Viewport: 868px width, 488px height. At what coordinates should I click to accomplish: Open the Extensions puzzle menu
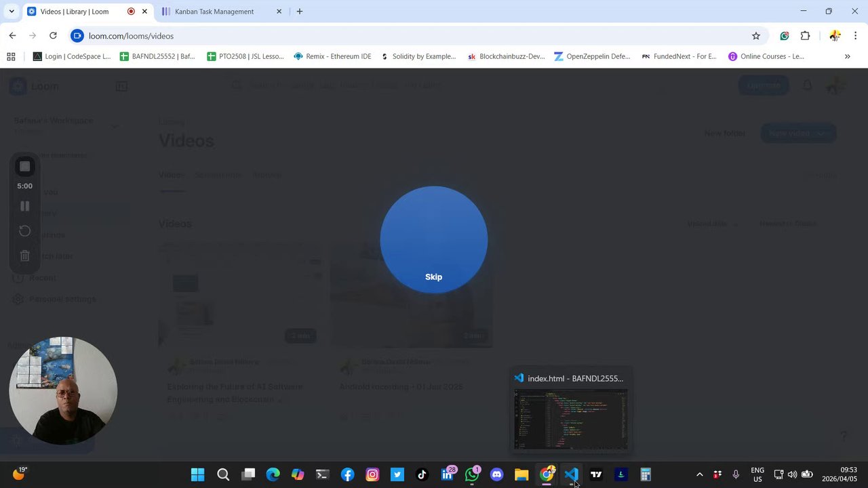pyautogui.click(x=806, y=36)
